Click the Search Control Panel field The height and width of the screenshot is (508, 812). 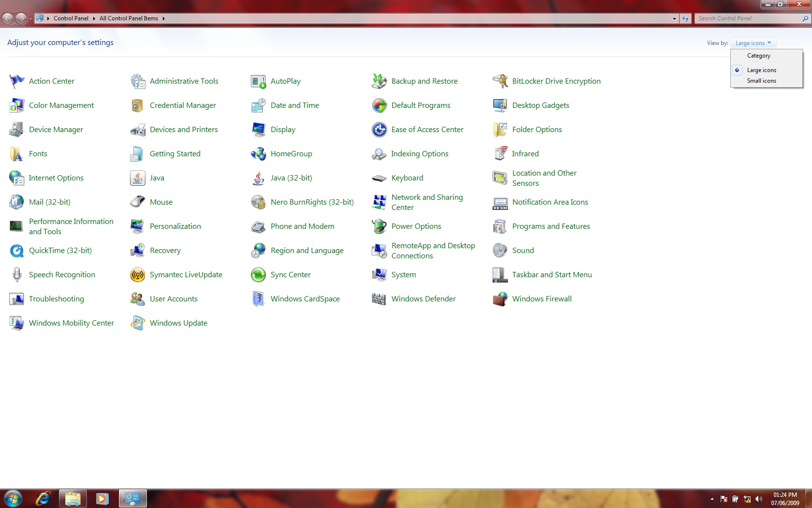[749, 18]
